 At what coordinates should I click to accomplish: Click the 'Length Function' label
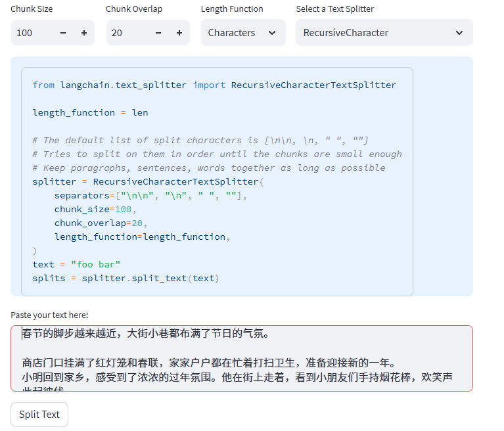click(232, 9)
